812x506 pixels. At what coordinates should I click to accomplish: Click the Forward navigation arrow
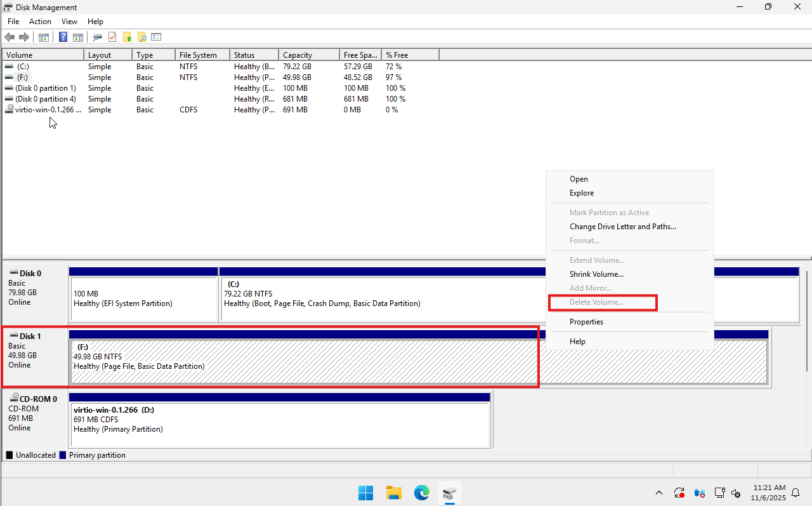click(23, 37)
